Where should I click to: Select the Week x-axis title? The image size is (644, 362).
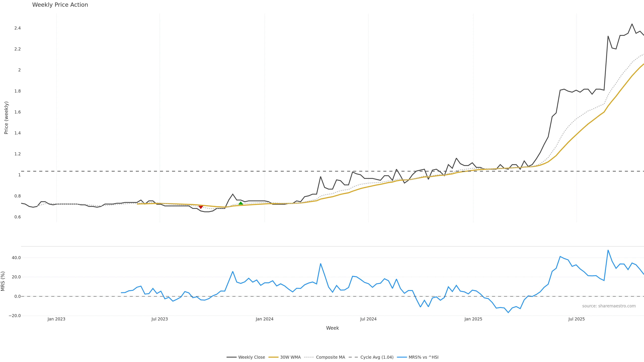[332, 328]
